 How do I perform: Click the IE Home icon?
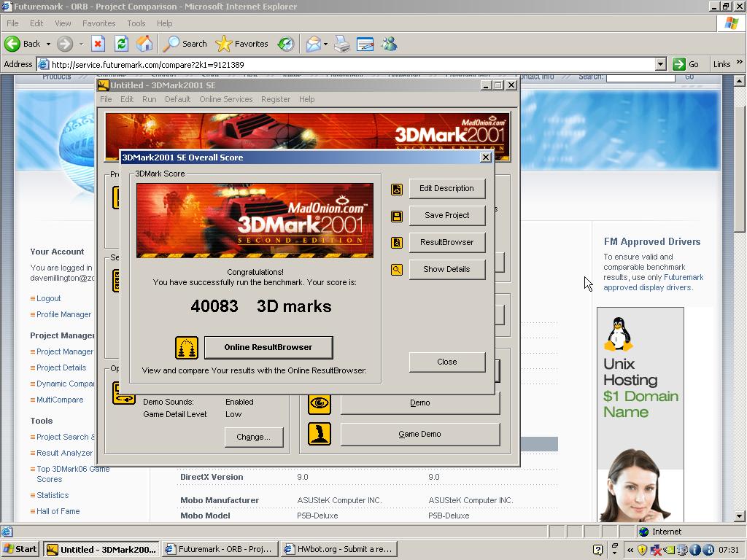click(144, 44)
